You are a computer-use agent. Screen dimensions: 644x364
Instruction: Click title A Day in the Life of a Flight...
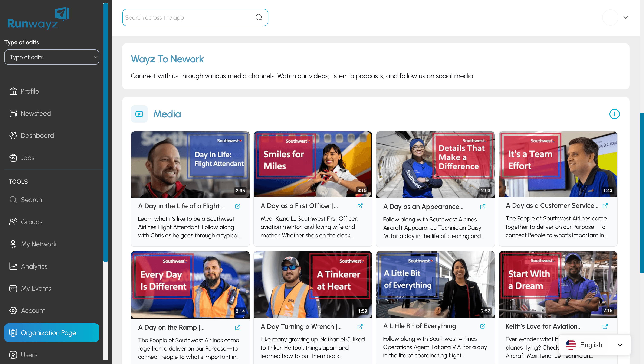tap(181, 206)
